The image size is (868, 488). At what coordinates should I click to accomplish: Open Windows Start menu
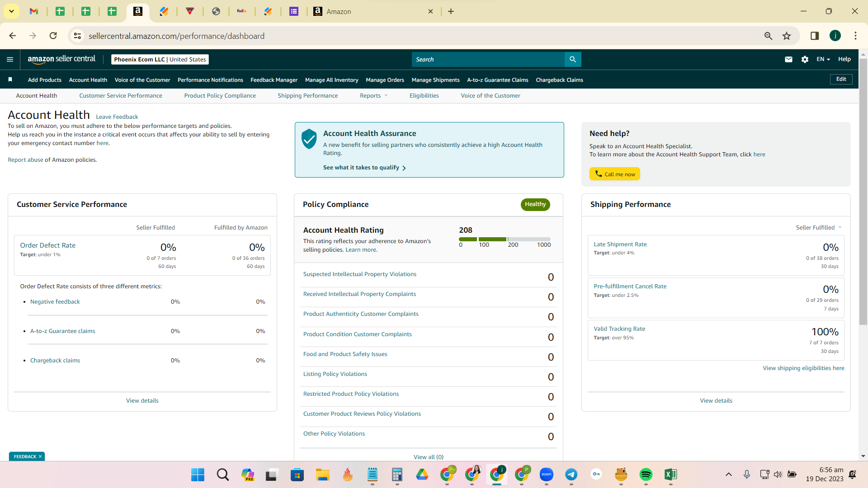click(198, 474)
